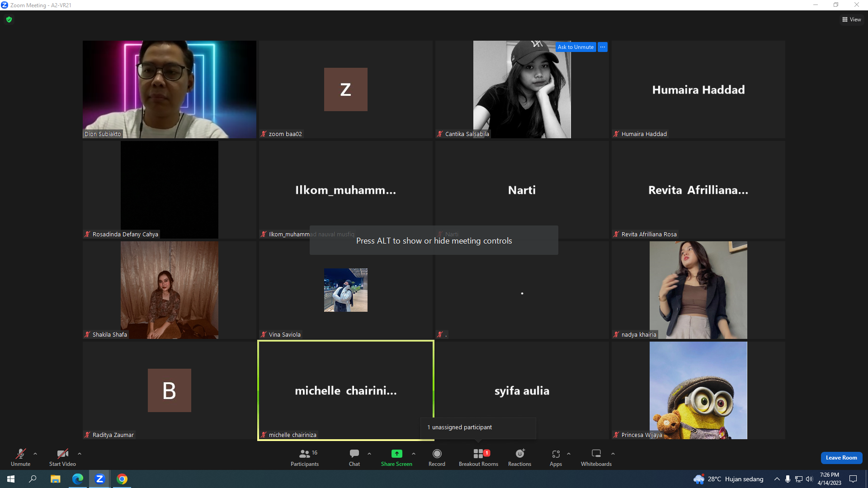868x488 pixels.
Task: Click the Zoom icon in the taskbar
Action: coord(99,479)
